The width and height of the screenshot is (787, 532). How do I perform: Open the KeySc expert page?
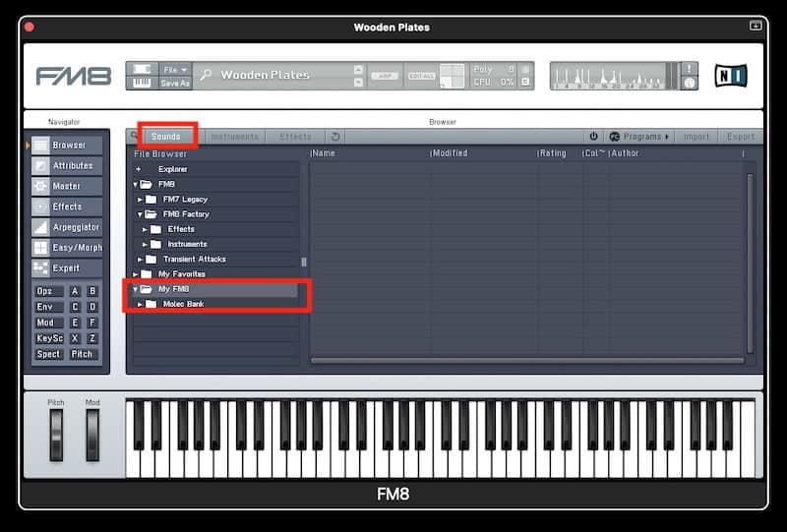[48, 338]
